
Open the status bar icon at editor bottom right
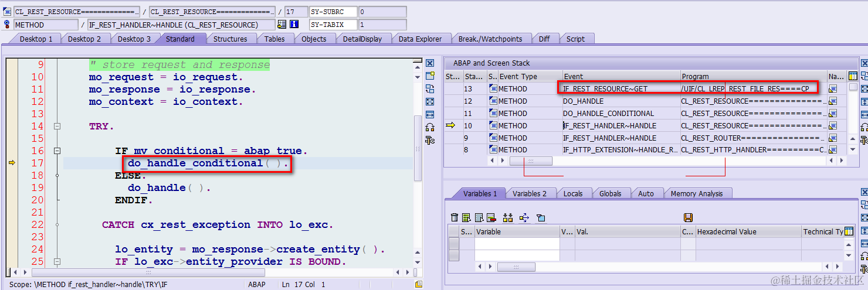[x=419, y=284]
